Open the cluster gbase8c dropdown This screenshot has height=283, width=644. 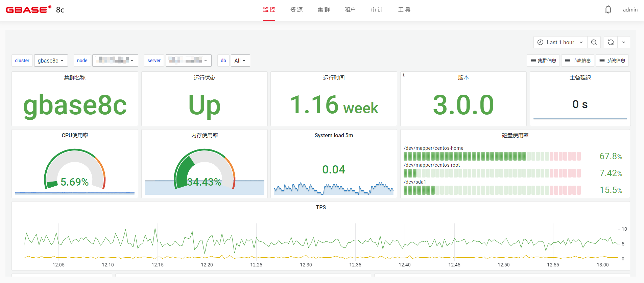click(x=51, y=61)
